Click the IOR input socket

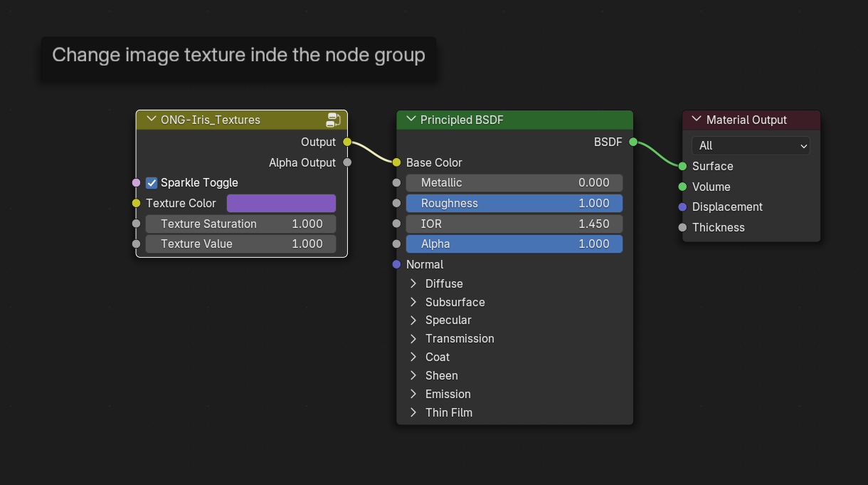pos(396,224)
